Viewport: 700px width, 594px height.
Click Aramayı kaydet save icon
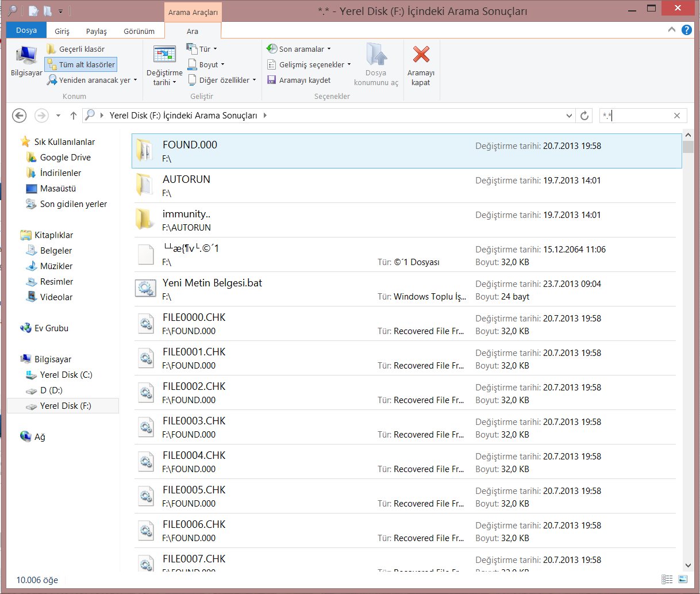(272, 80)
